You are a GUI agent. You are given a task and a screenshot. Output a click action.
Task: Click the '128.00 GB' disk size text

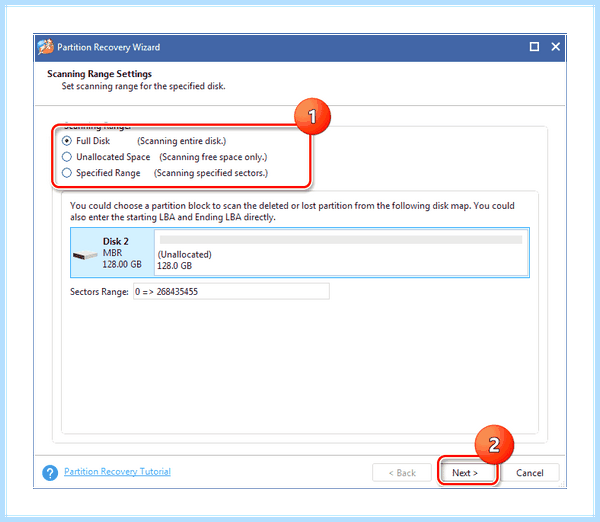coord(122,264)
